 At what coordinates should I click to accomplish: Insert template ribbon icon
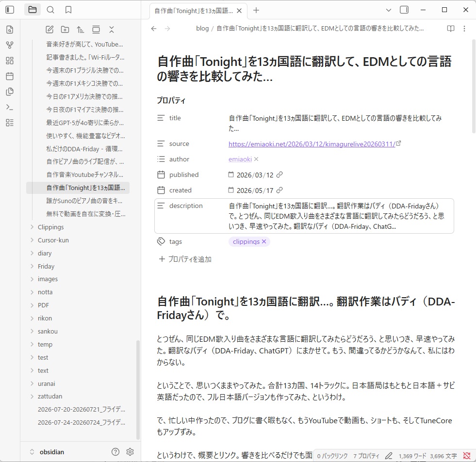coord(10,91)
